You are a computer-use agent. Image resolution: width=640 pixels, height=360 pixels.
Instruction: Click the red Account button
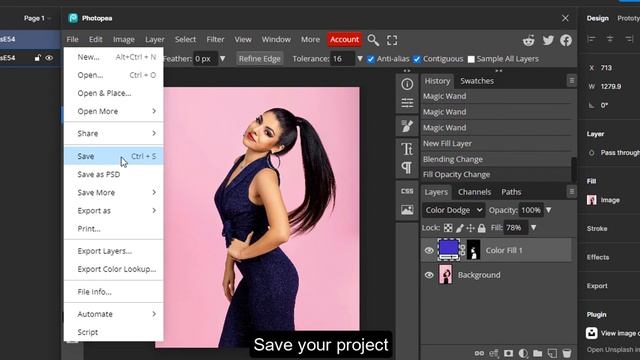pyautogui.click(x=344, y=39)
